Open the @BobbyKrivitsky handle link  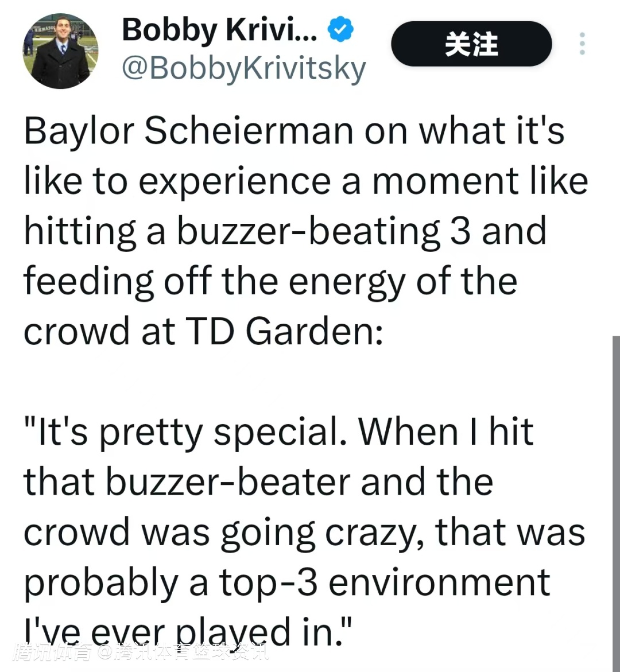244,69
